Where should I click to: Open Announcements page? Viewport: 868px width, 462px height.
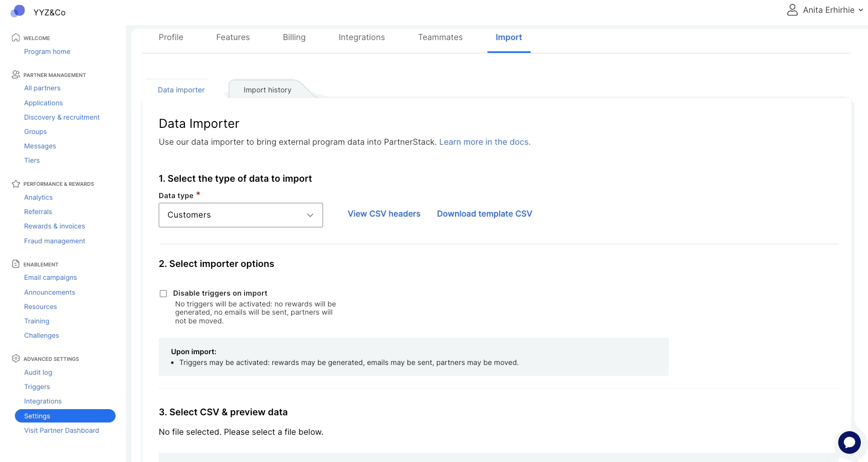click(x=49, y=293)
